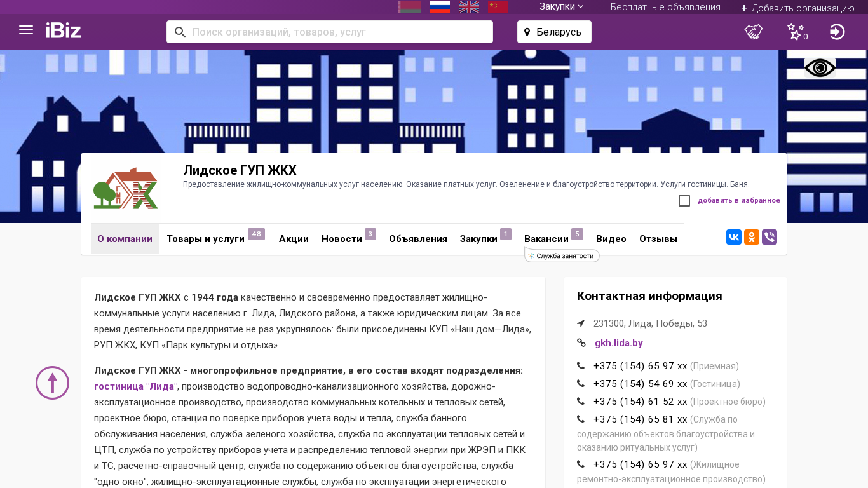Open the Отзывы tab
Screen dimensions: 868x488
tap(658, 239)
